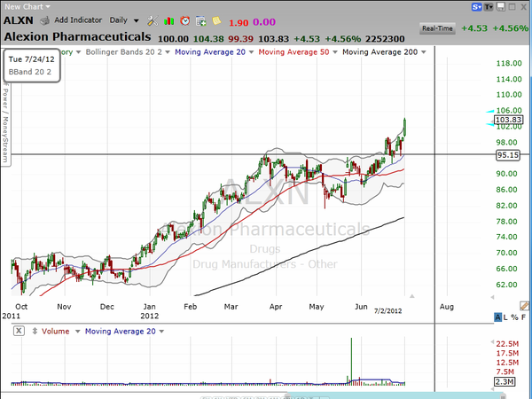The height and width of the screenshot is (399, 532).
Task: Click the 99.39 low price value
Action: pyautogui.click(x=240, y=39)
